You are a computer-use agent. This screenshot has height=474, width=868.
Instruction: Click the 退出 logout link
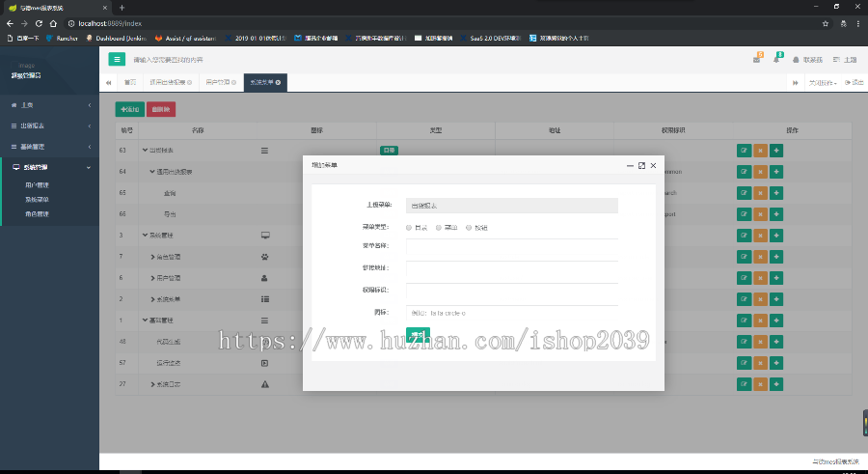tap(854, 83)
